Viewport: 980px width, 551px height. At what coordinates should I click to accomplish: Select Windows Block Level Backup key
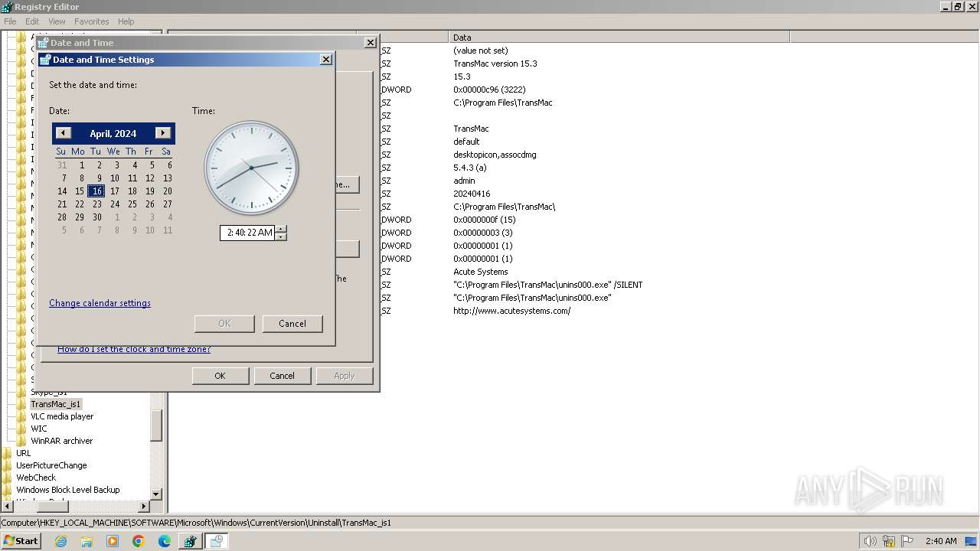pos(68,490)
